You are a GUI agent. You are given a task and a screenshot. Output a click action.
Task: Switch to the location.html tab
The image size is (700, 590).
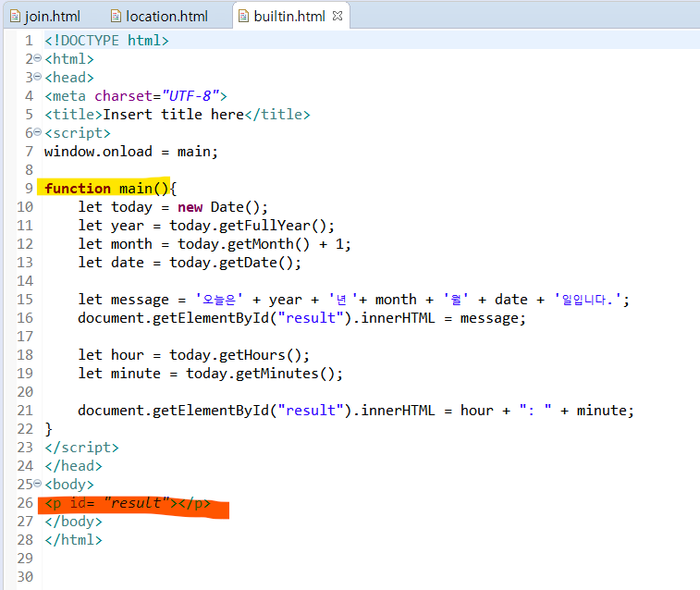(159, 17)
